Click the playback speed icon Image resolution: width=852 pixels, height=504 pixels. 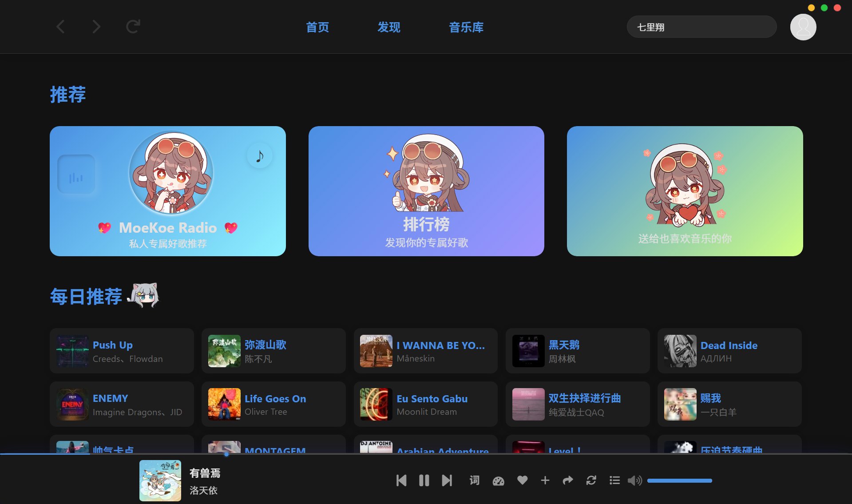pos(498,480)
